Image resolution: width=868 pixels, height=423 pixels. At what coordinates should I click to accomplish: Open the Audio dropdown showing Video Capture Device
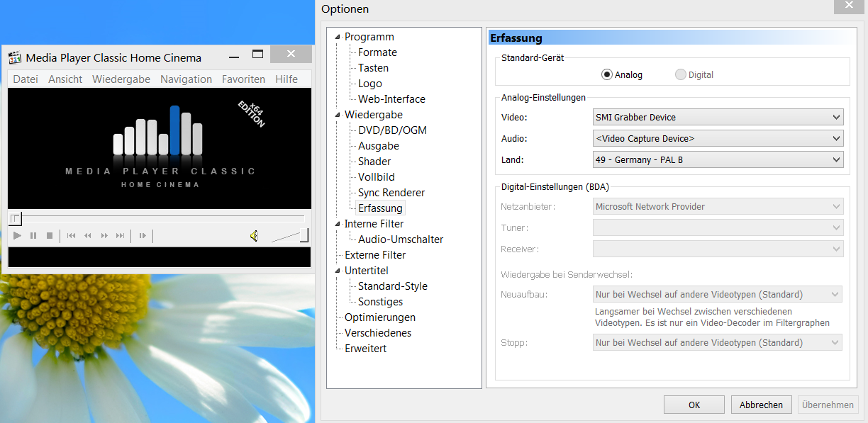tap(718, 138)
